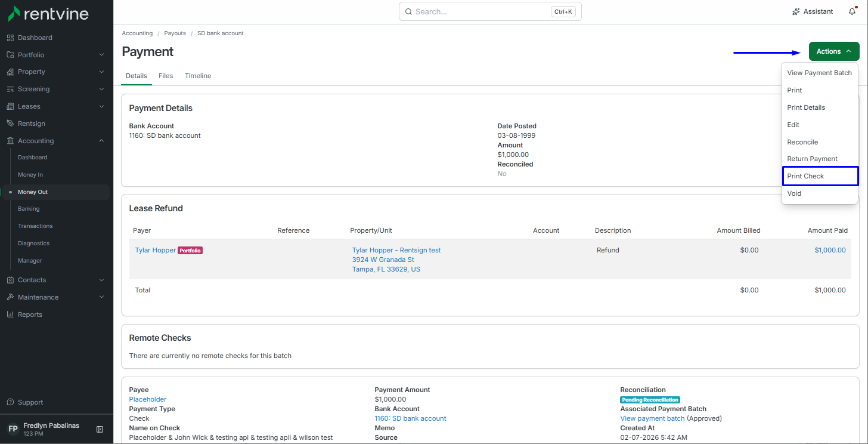Open Accounting Dashboard submenu item
868x444 pixels.
point(32,158)
